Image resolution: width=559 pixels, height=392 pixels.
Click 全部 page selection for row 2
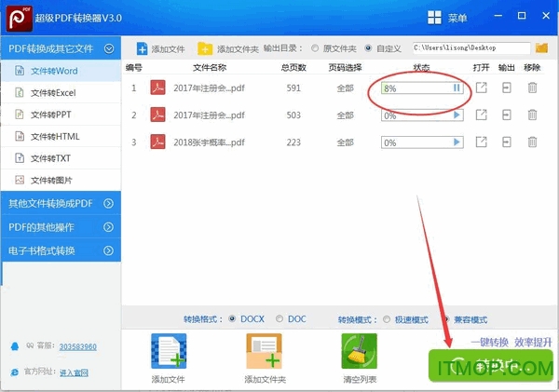345,115
